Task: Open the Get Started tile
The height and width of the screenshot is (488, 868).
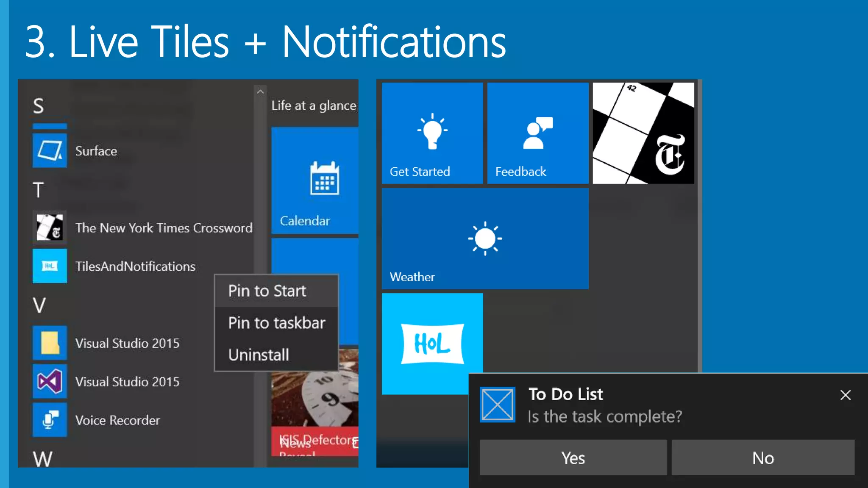Action: [x=432, y=133]
